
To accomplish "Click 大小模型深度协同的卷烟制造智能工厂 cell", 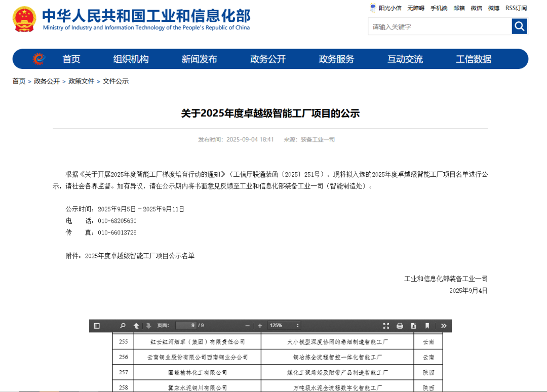I will coord(337,342).
